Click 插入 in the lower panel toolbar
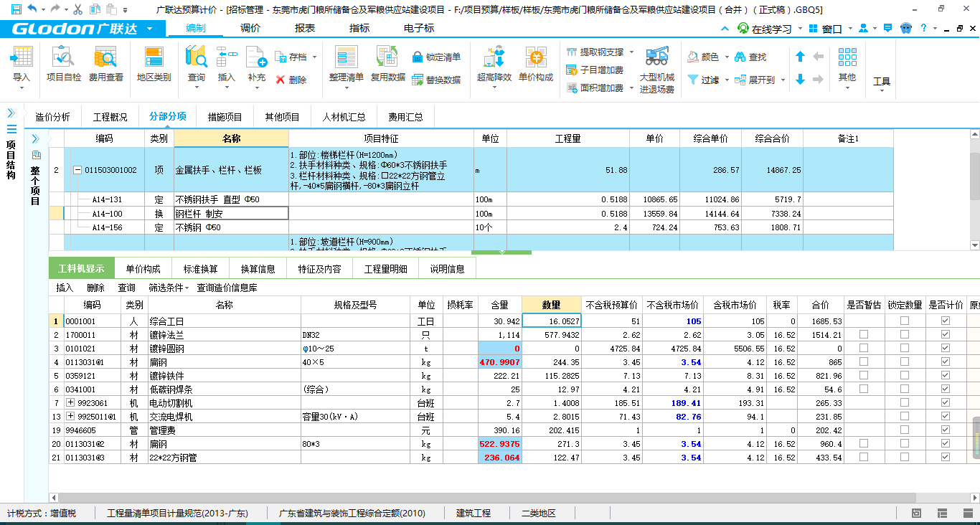The width and height of the screenshot is (980, 525). tap(65, 288)
